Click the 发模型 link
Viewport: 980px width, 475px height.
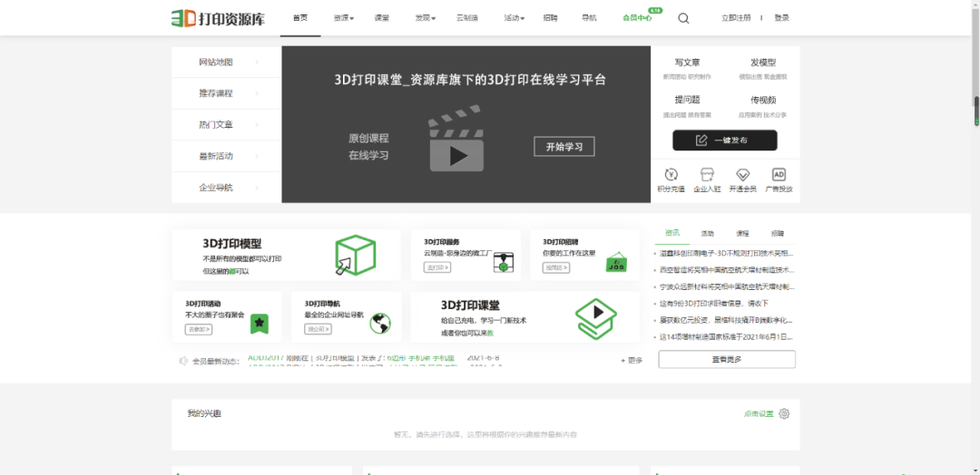(763, 63)
